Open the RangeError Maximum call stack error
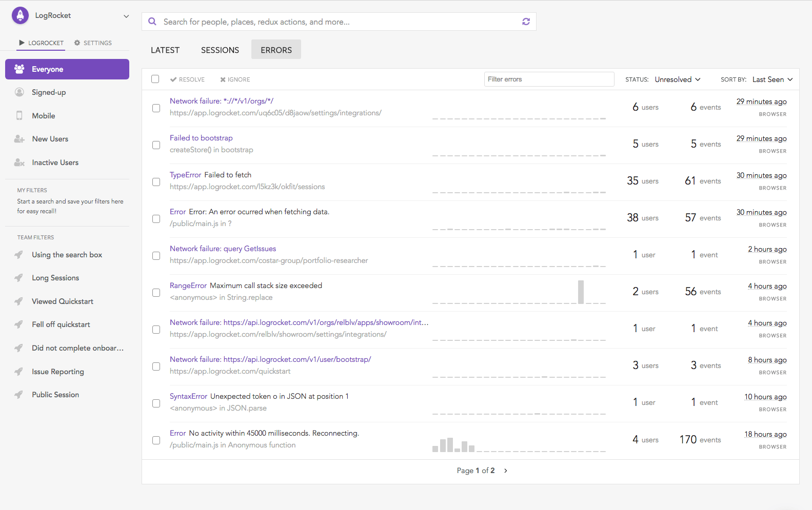Image resolution: width=812 pixels, height=510 pixels. (x=246, y=285)
